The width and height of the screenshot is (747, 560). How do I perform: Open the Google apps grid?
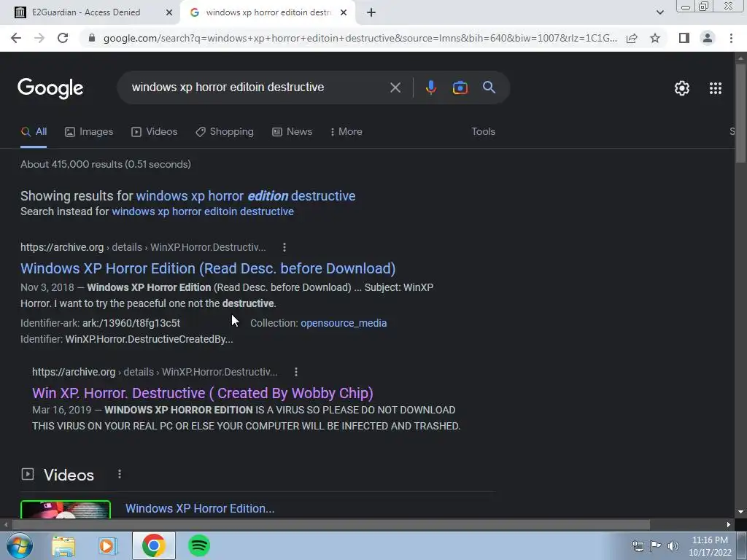715,88
